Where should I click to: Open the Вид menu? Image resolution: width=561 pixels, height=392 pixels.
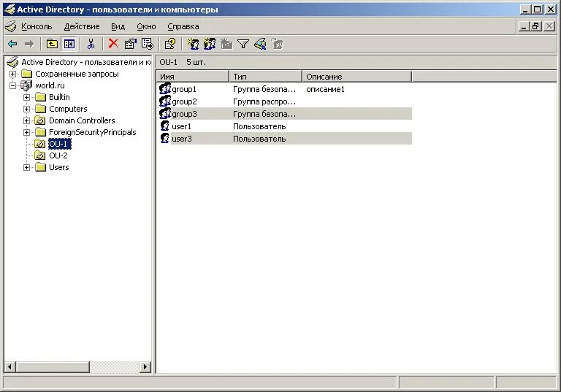118,26
